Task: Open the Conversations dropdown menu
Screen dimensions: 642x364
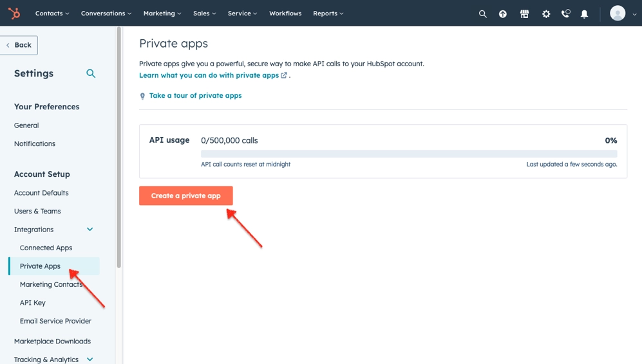Action: (106, 13)
